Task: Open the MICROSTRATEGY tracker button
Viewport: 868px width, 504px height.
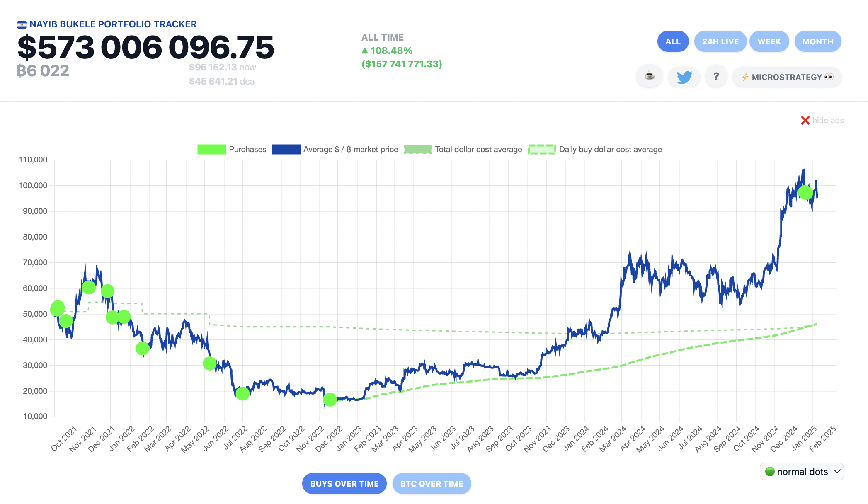Action: pos(787,77)
